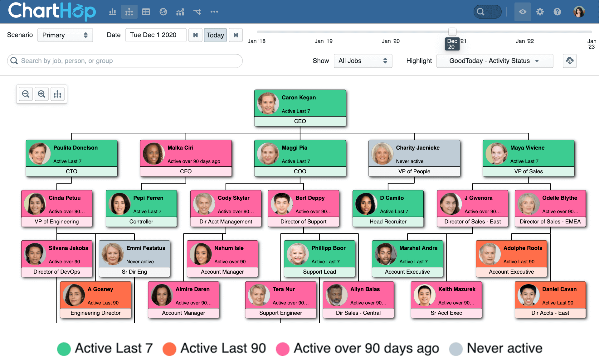Open the scenarios shuffle arrows icon
The width and height of the screenshot is (599, 364).
tap(197, 12)
